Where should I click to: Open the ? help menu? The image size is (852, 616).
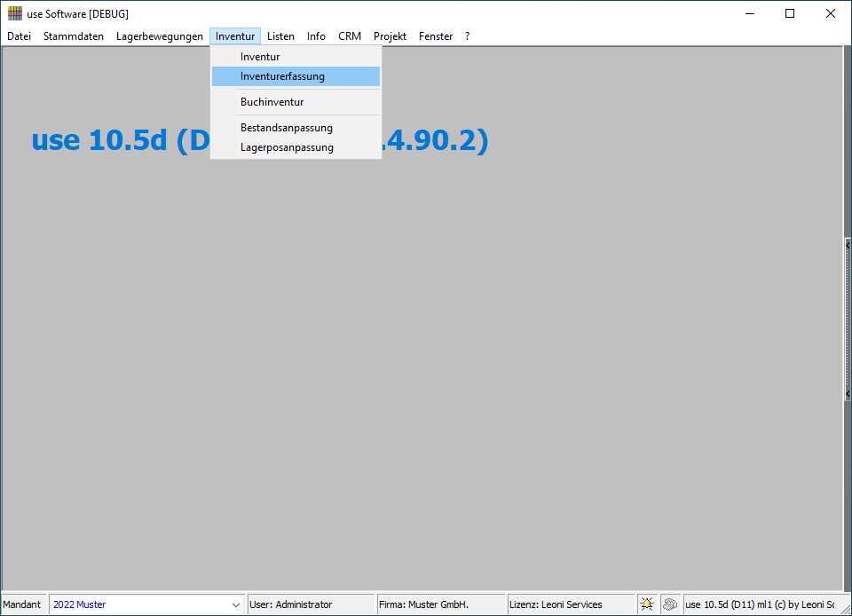[x=467, y=36]
